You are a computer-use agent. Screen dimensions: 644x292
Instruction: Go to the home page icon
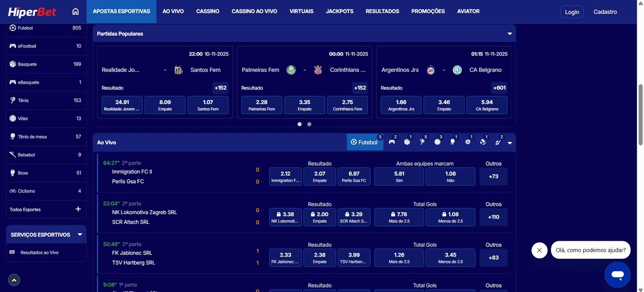click(x=76, y=12)
